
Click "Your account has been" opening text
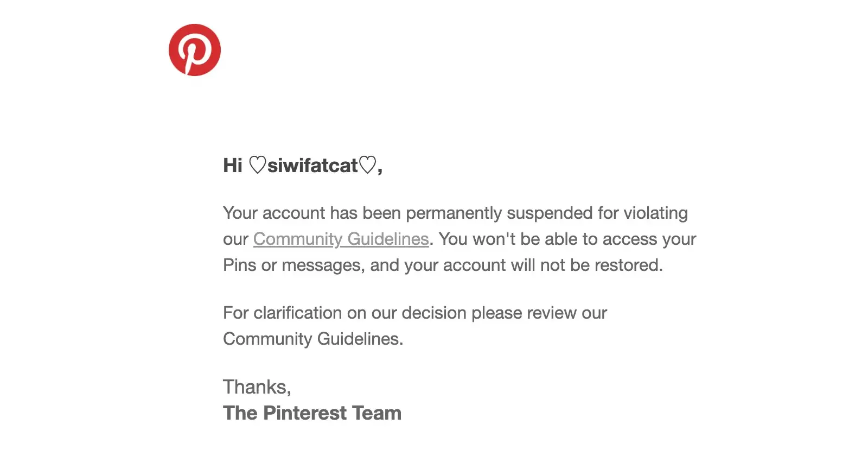[x=290, y=213]
